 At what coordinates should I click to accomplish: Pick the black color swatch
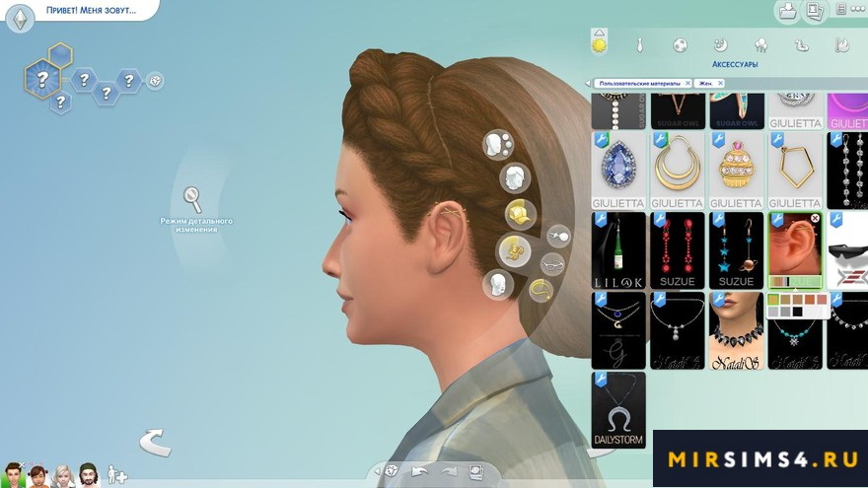click(798, 313)
